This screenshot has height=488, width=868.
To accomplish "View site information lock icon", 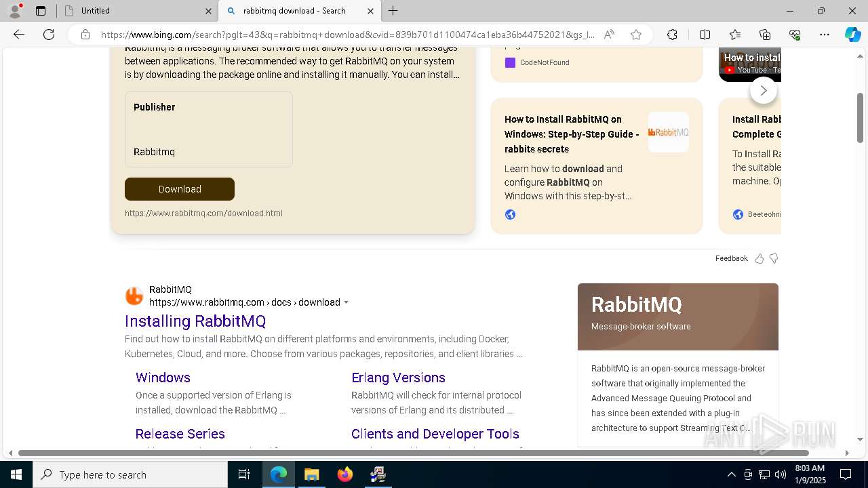I will 85,35.
